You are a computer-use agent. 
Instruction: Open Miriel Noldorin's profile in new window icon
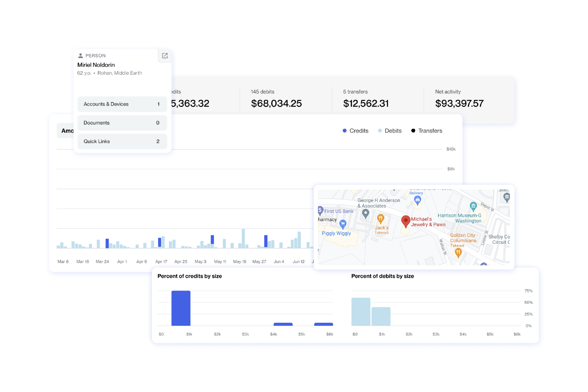pyautogui.click(x=165, y=56)
